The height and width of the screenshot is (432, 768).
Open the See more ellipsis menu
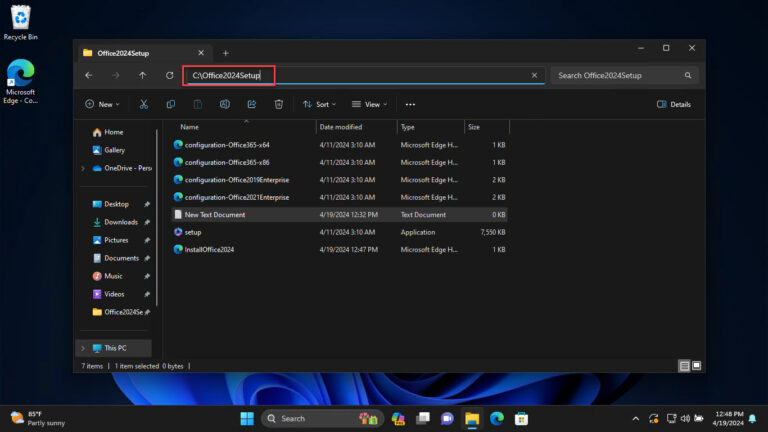tap(410, 104)
